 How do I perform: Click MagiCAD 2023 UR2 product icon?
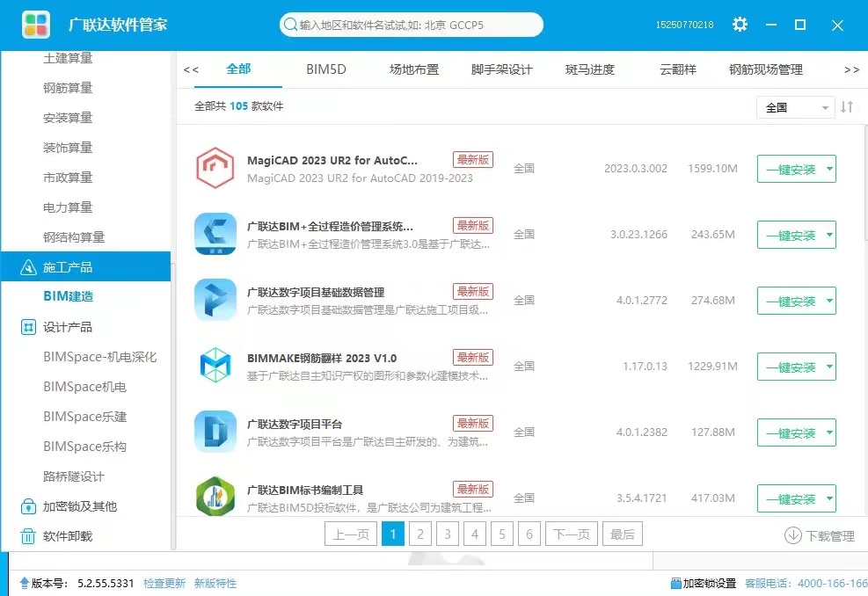click(215, 168)
